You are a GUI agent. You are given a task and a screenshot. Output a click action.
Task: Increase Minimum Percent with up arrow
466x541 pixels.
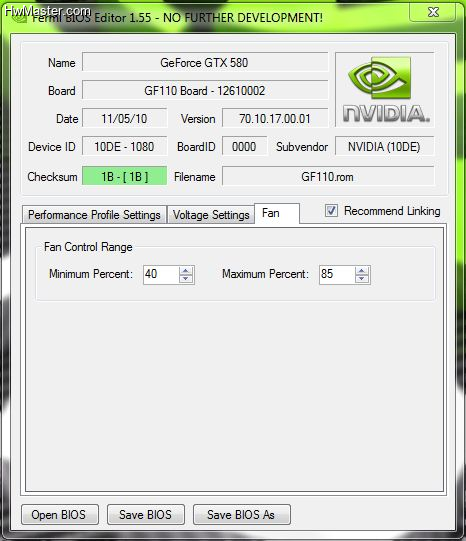[x=186, y=271]
